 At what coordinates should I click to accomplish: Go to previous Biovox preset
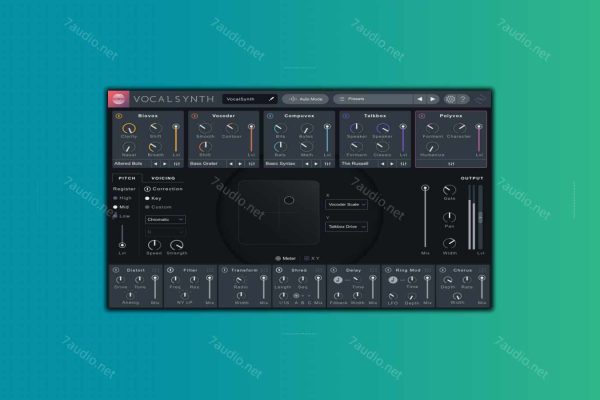(x=155, y=164)
